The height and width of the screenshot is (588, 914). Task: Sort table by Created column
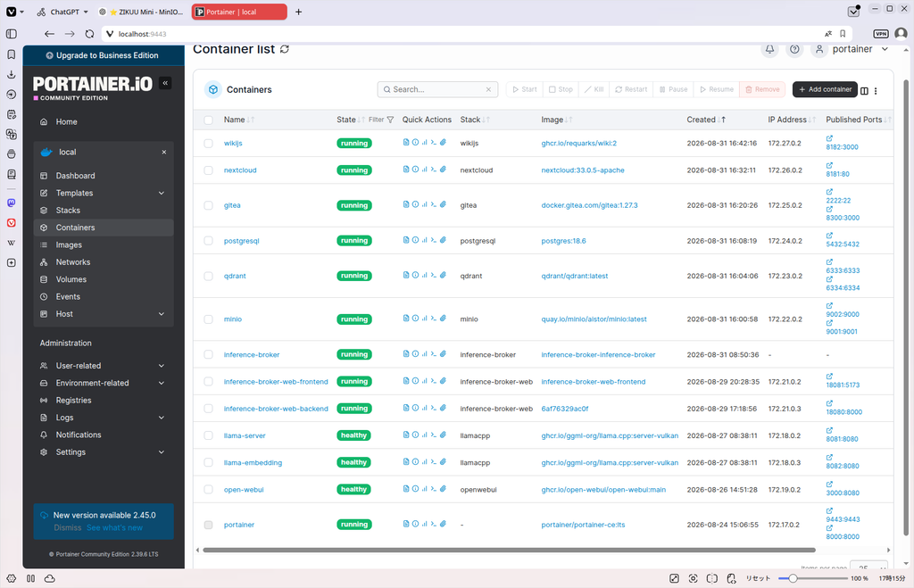[706, 120]
